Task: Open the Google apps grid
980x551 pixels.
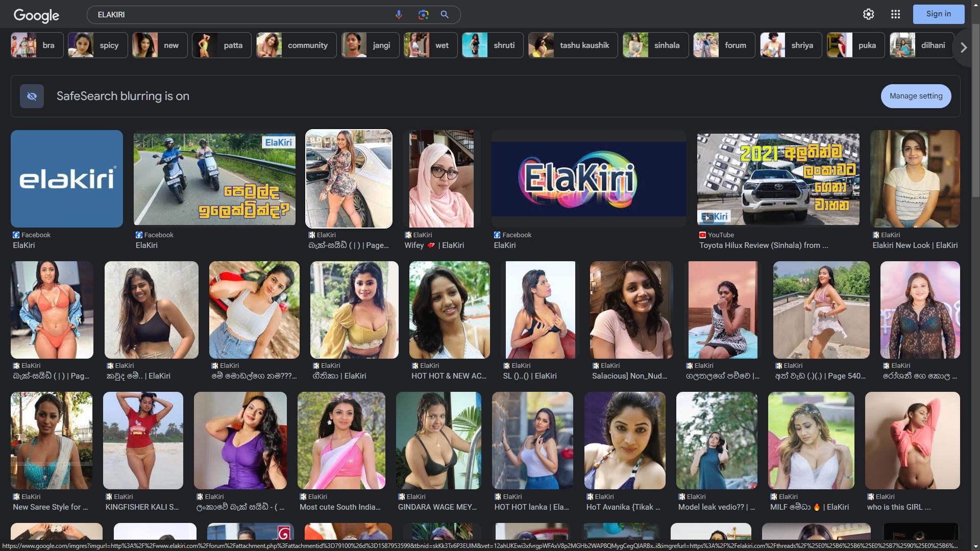Action: [x=895, y=14]
